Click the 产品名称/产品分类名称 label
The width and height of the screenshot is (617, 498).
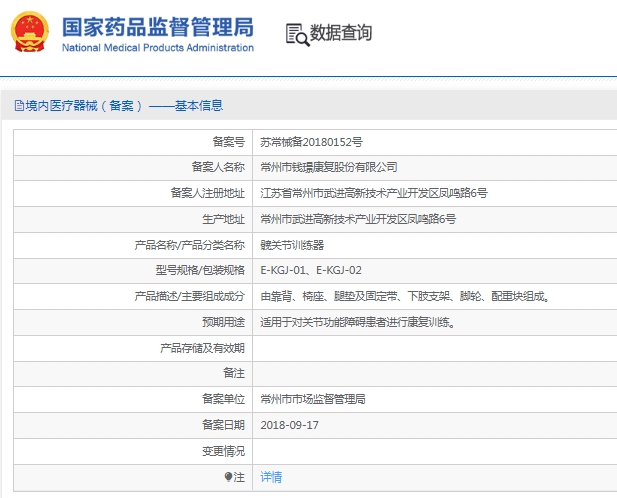(190, 245)
